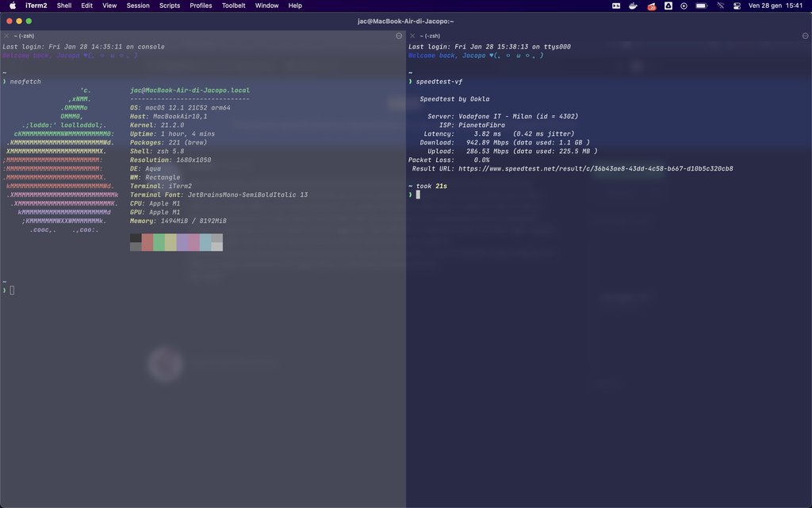Viewport: 812px width, 508px height.
Task: Open the Window menu
Action: (x=266, y=6)
